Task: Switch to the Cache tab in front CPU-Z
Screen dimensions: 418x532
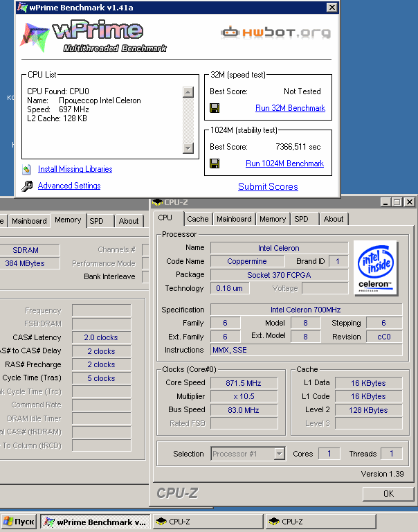Action: [198, 219]
